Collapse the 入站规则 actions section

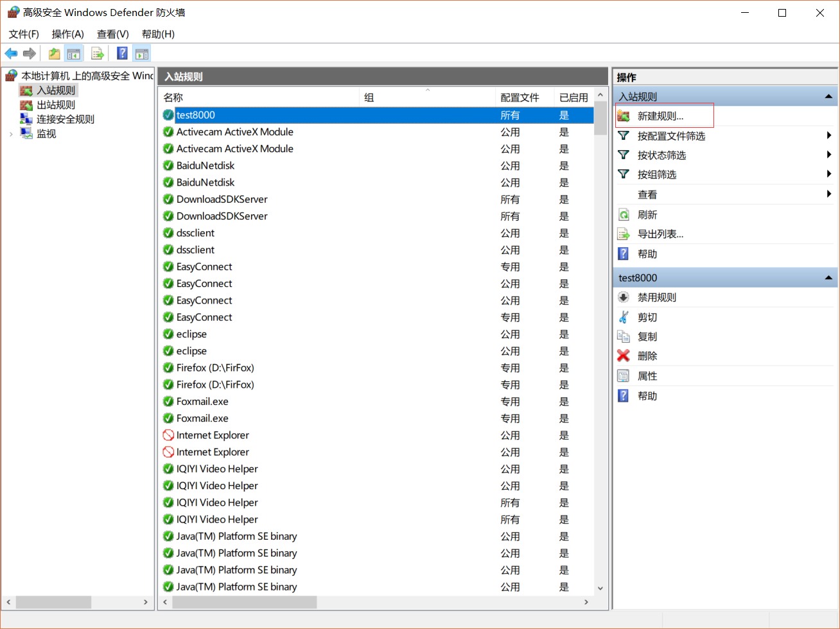828,97
